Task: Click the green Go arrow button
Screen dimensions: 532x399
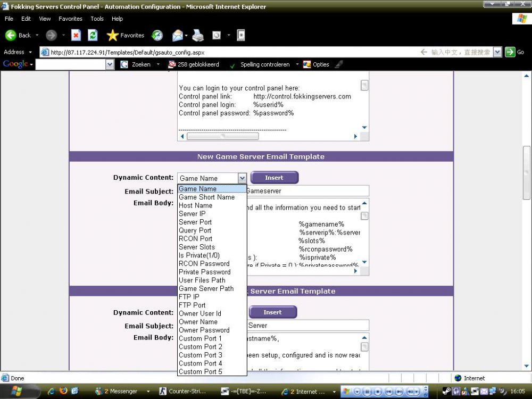Action: pos(510,52)
